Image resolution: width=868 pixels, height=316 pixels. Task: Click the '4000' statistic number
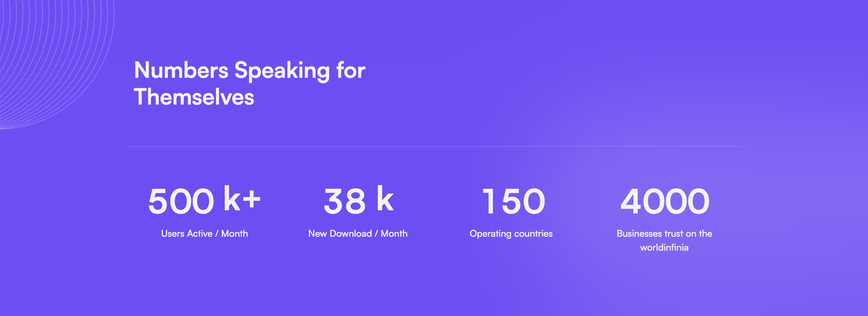pos(665,202)
